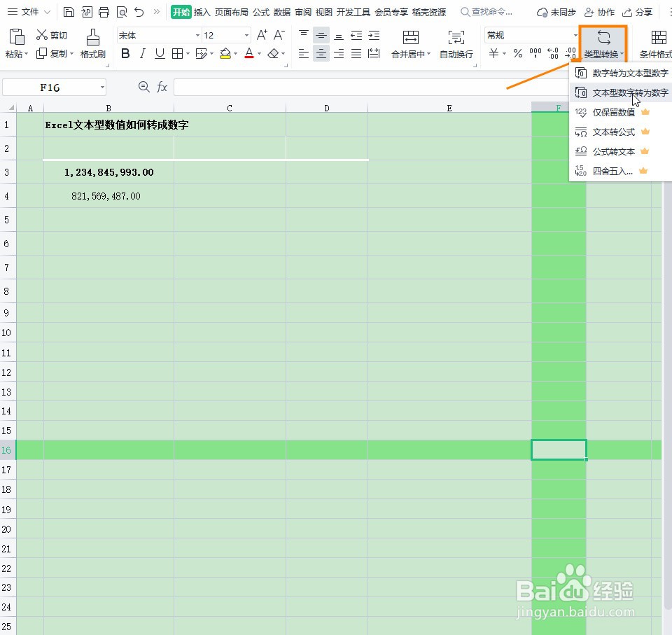Click the Borders grid icon
672x635 pixels.
point(177,54)
